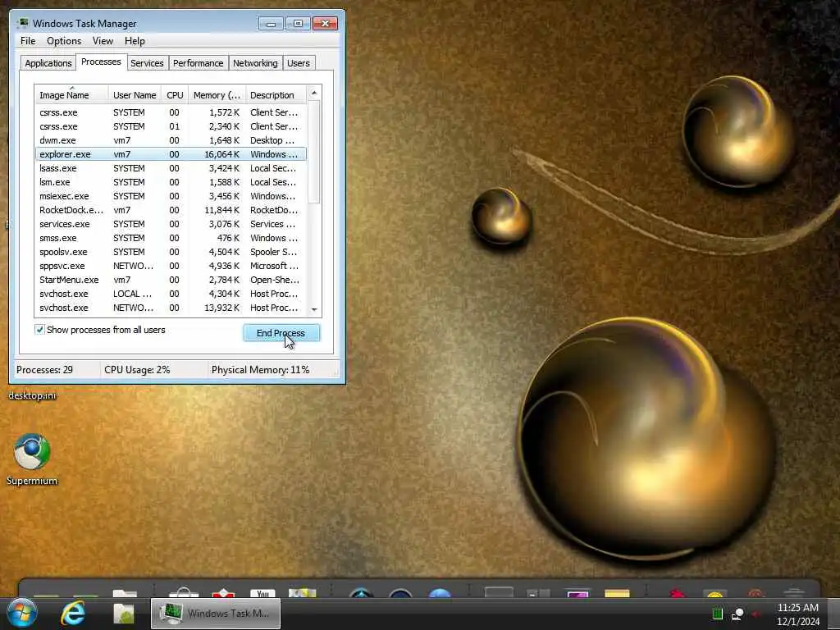The height and width of the screenshot is (630, 840).
Task: Sort by the Memory column header
Action: point(217,95)
